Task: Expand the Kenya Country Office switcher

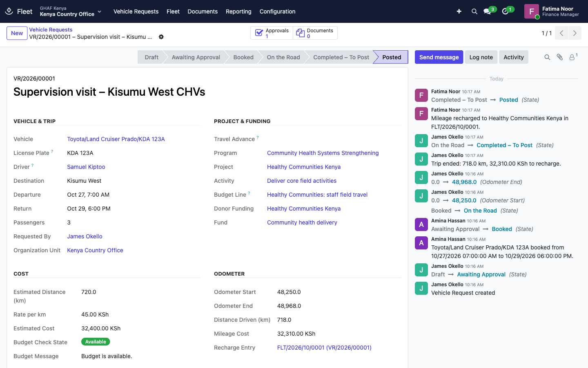Action: coord(70,11)
